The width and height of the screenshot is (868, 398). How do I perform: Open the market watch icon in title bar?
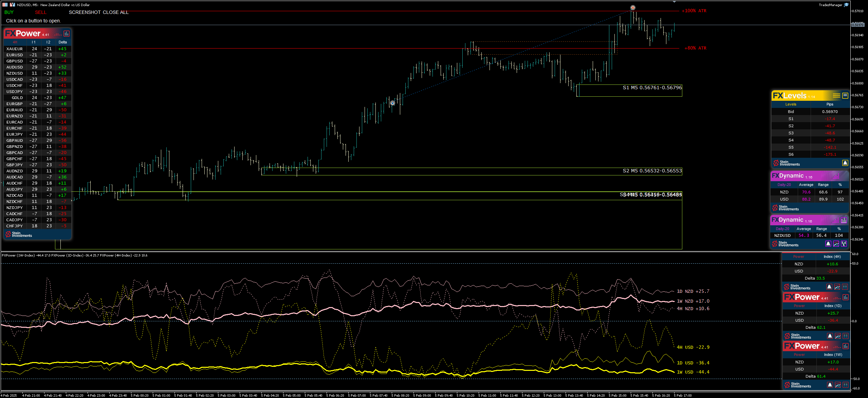[5, 4]
